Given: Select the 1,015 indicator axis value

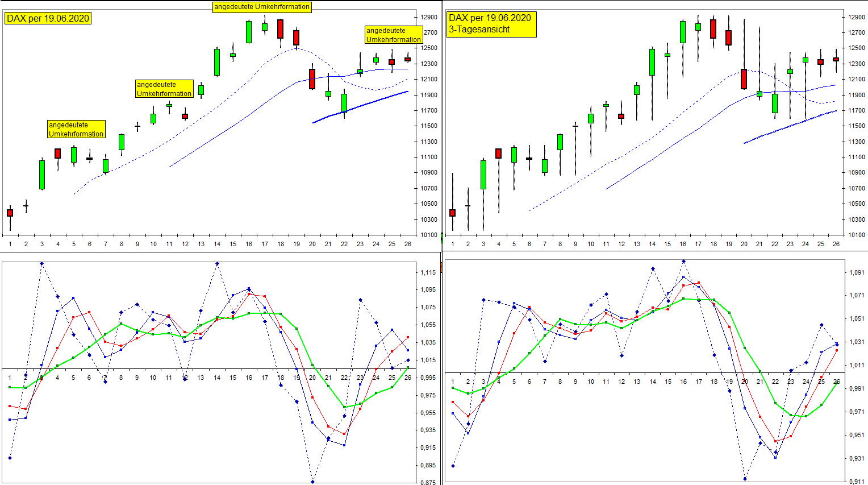Looking at the screenshot, I should (x=429, y=360).
